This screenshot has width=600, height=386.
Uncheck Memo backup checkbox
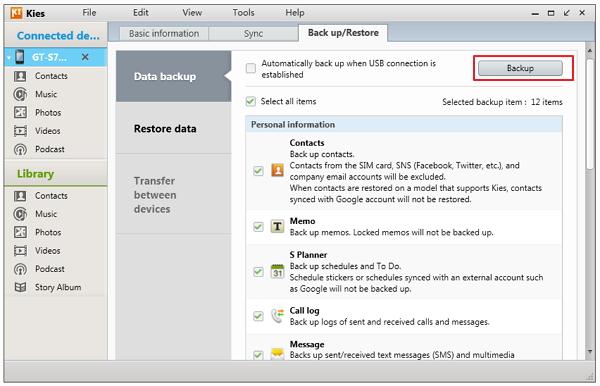[259, 227]
